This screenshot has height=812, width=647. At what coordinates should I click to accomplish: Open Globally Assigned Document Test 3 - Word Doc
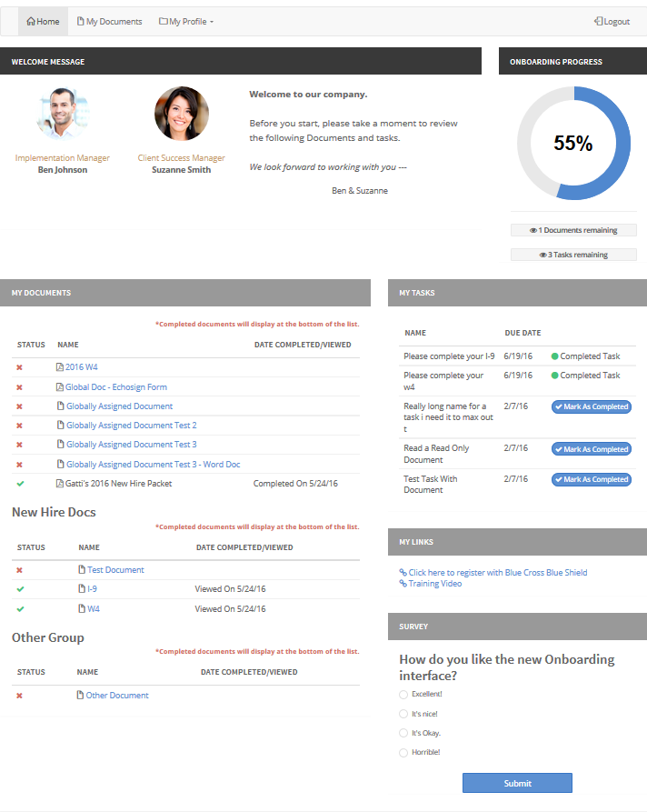click(x=154, y=465)
